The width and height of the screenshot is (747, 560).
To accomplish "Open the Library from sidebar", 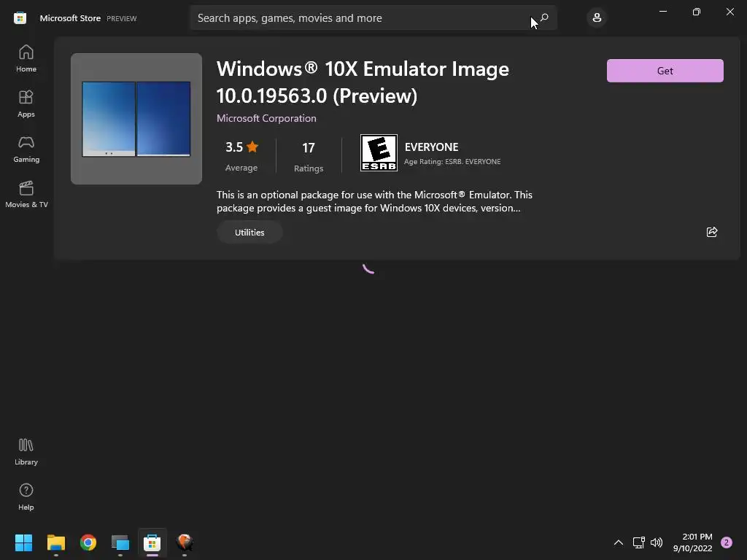I will [26, 451].
